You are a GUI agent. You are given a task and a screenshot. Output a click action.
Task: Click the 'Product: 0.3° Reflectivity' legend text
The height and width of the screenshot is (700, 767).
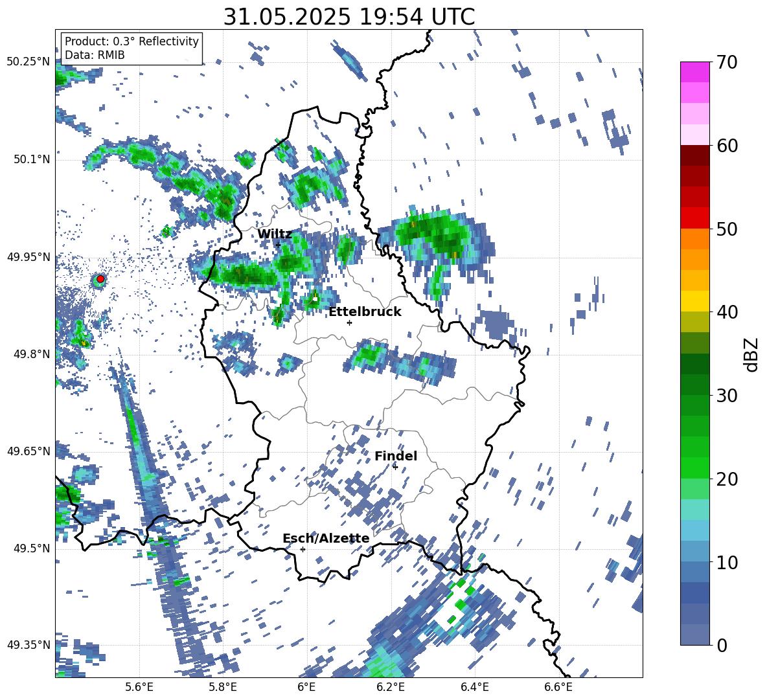point(132,41)
